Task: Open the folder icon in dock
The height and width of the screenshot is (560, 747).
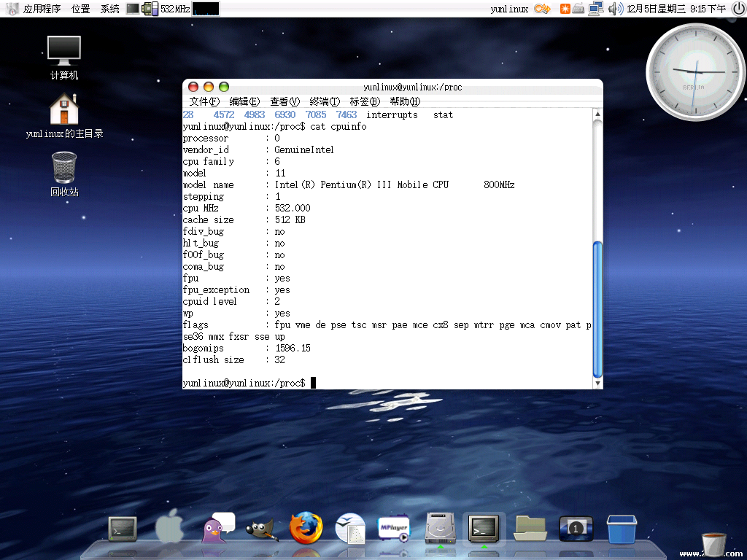Action: (x=530, y=529)
